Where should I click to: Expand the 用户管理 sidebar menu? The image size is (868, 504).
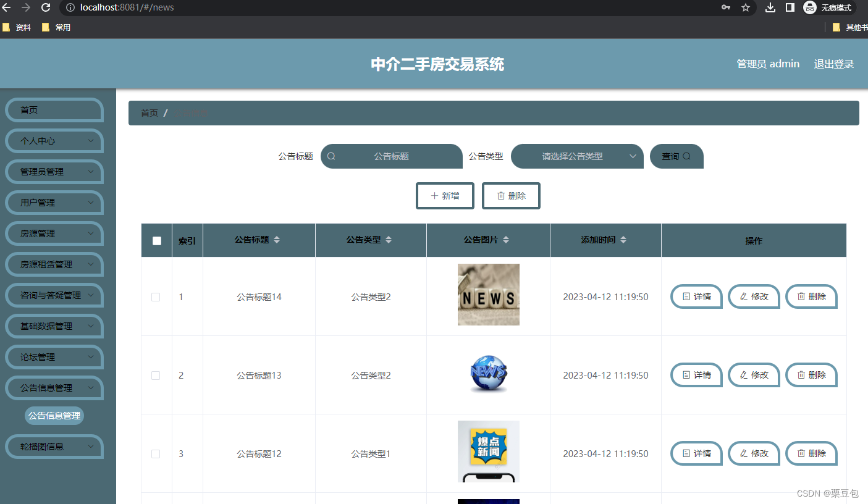tap(54, 203)
